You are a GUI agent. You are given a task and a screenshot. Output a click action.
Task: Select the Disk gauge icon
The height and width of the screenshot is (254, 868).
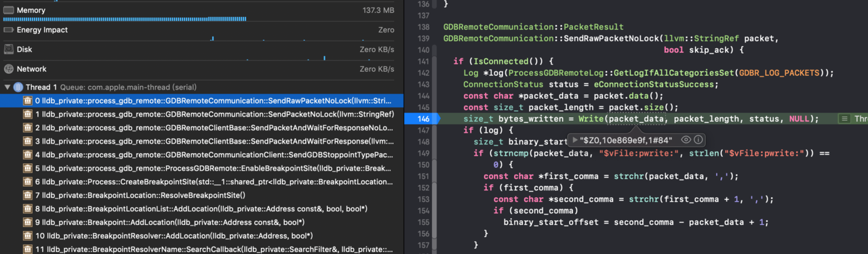[8, 49]
